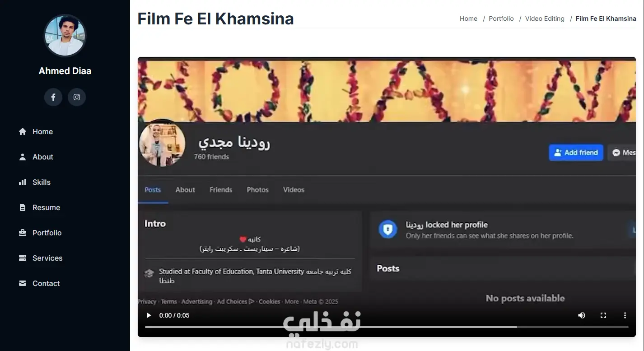Navigate to Home breadcrumb
The height and width of the screenshot is (351, 644).
pos(468,19)
